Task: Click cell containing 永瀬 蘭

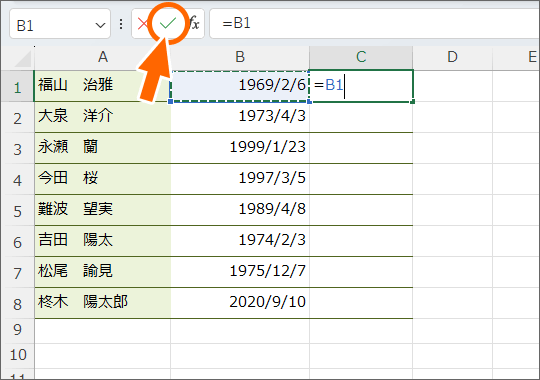Action: pyautogui.click(x=103, y=148)
